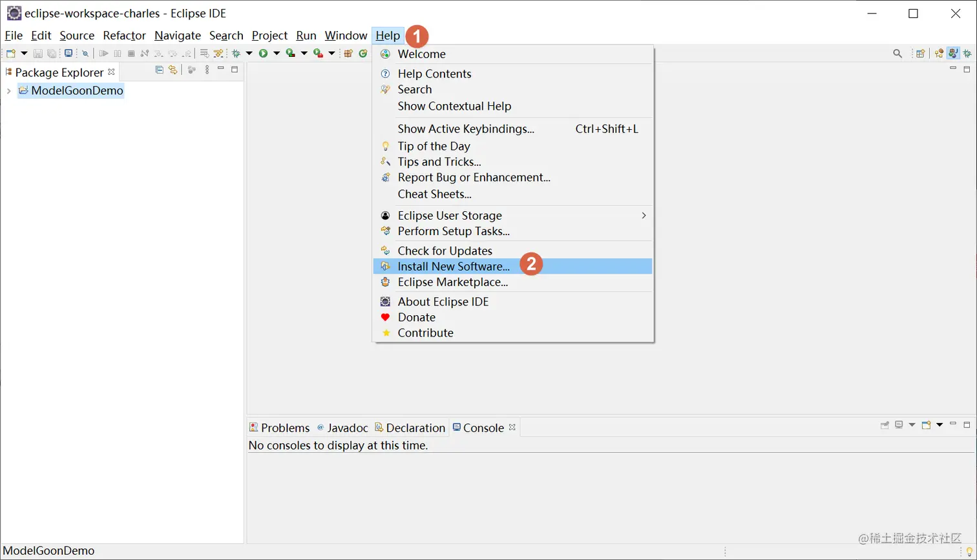This screenshot has height=560, width=977.
Task: Click the New Java Package icon
Action: (x=348, y=54)
